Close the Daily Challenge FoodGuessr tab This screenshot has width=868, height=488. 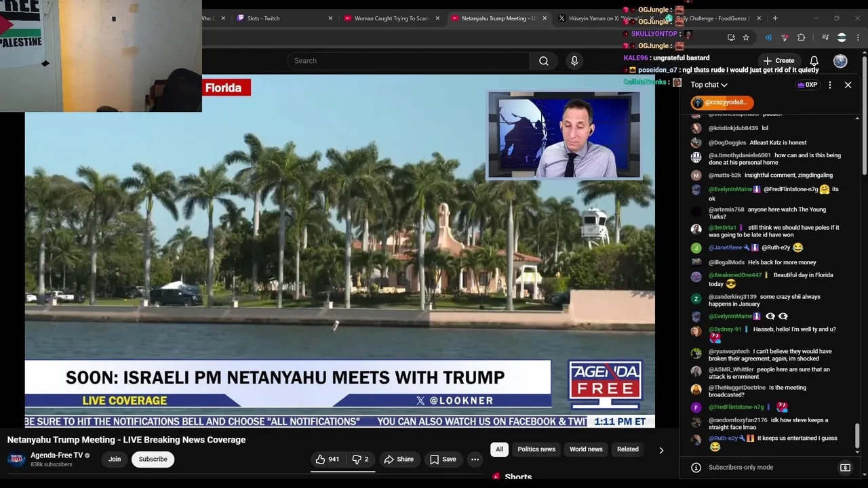tap(759, 18)
